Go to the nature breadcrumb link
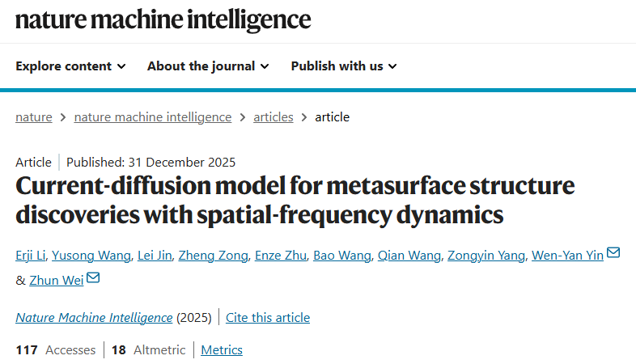The height and width of the screenshot is (364, 636). pyautogui.click(x=34, y=116)
